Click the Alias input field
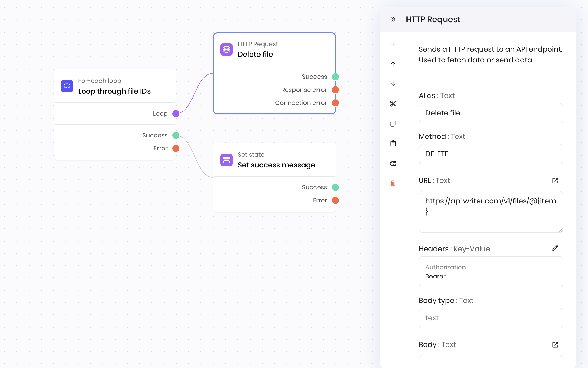588x368 pixels. 491,113
